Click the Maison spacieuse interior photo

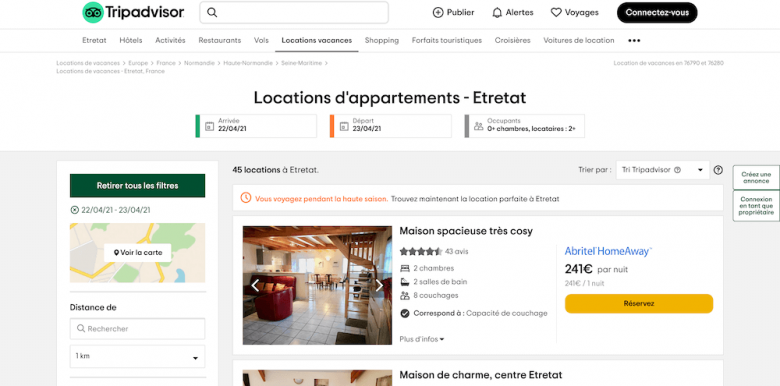[x=317, y=286]
